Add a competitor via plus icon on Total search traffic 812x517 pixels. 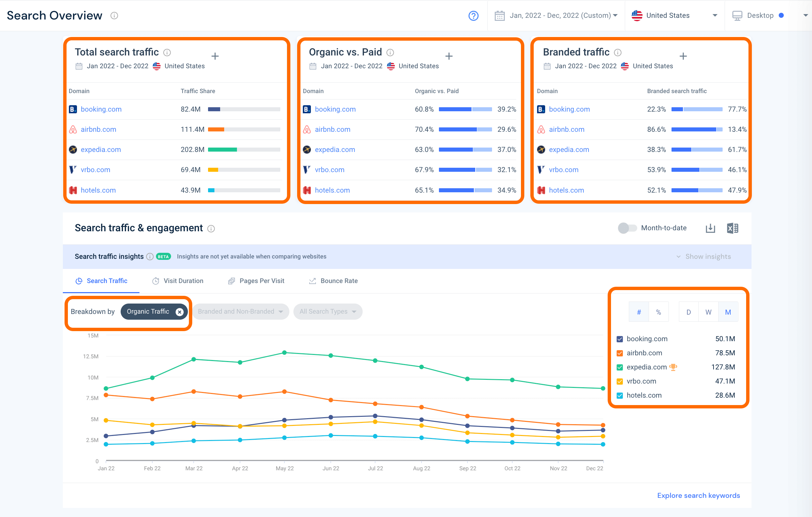(x=215, y=56)
